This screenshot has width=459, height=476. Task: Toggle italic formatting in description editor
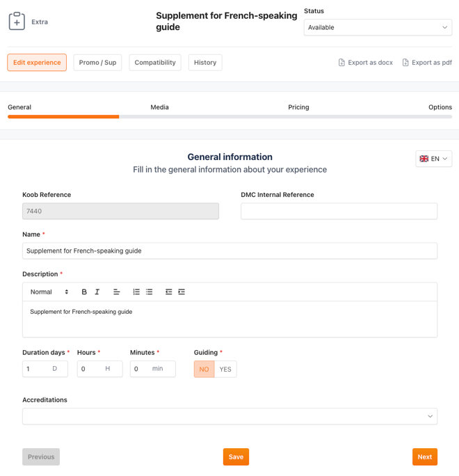[97, 292]
